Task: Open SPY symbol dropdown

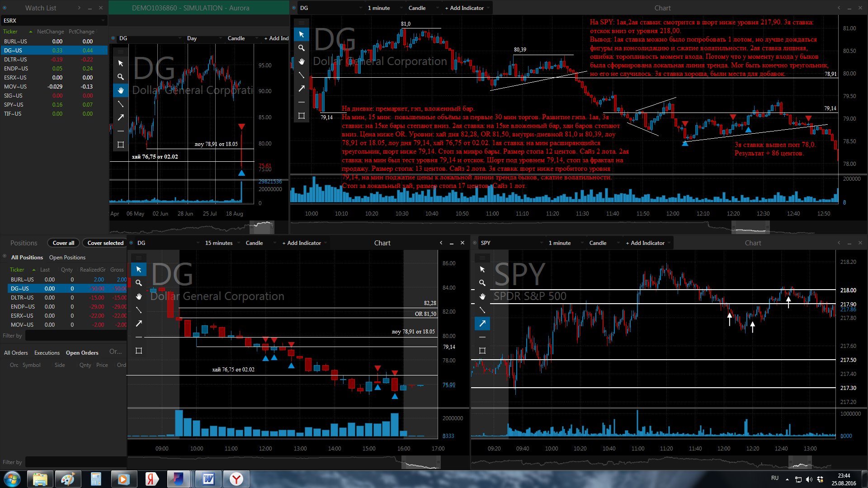Action: click(512, 243)
